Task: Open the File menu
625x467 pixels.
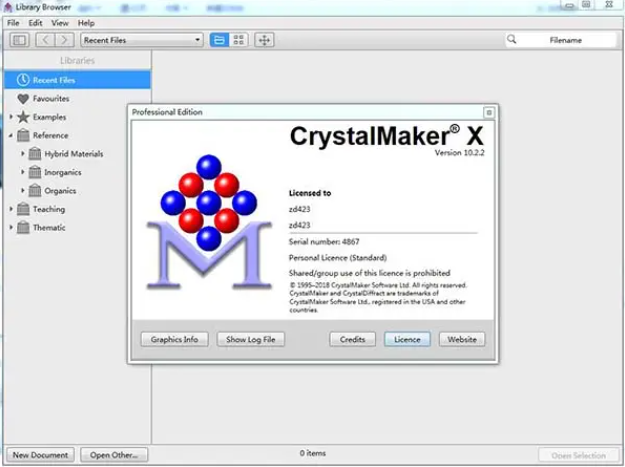Action: (13, 23)
